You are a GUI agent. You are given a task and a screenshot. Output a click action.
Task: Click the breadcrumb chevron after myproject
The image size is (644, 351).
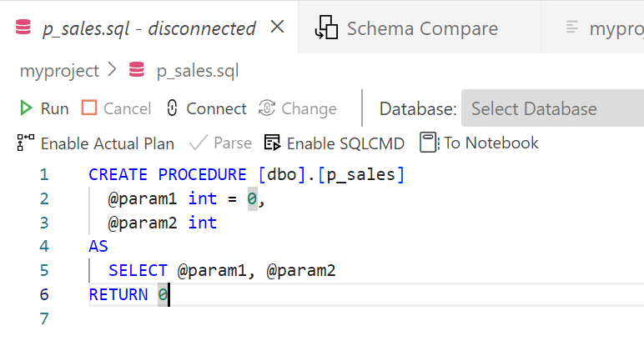click(x=113, y=71)
